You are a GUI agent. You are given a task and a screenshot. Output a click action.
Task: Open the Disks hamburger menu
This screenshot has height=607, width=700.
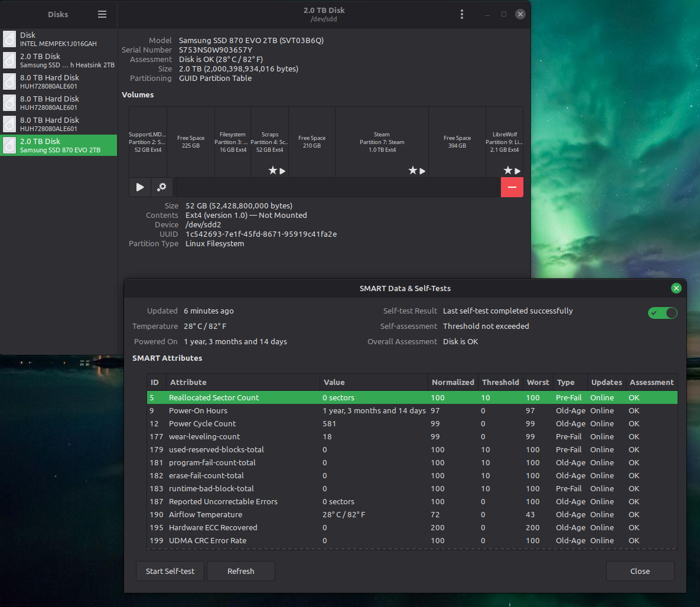[x=102, y=14]
